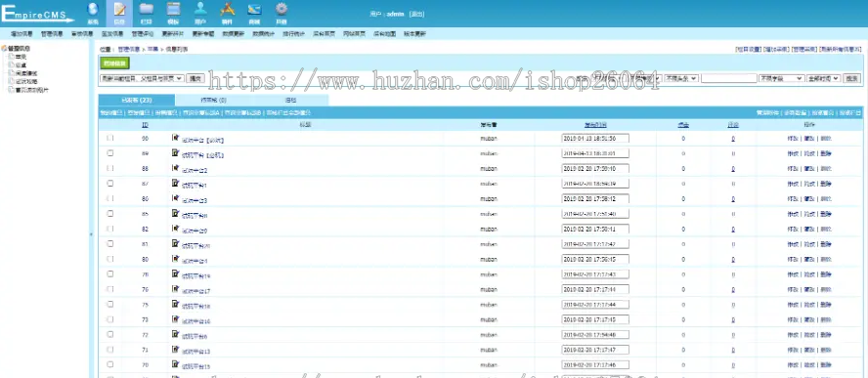Switch to the Published (23) tab

(x=137, y=101)
